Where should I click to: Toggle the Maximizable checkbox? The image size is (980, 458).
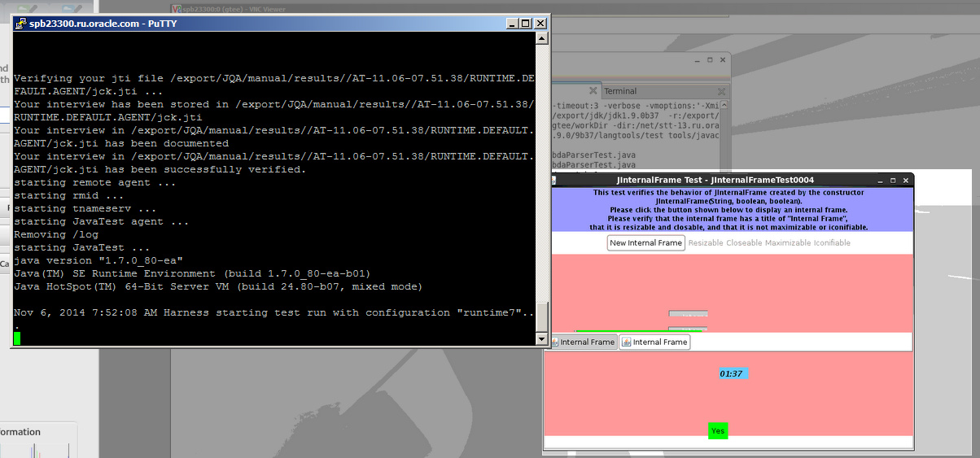point(786,242)
